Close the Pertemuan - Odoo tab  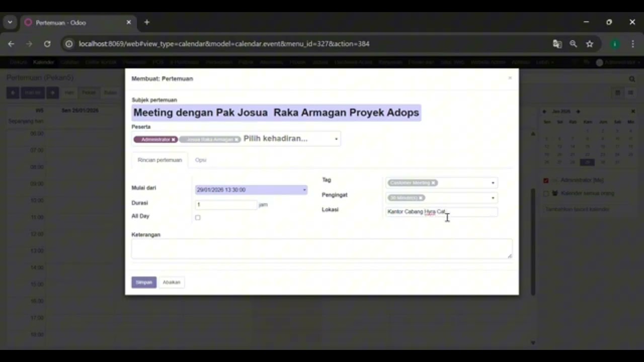pos(129,22)
